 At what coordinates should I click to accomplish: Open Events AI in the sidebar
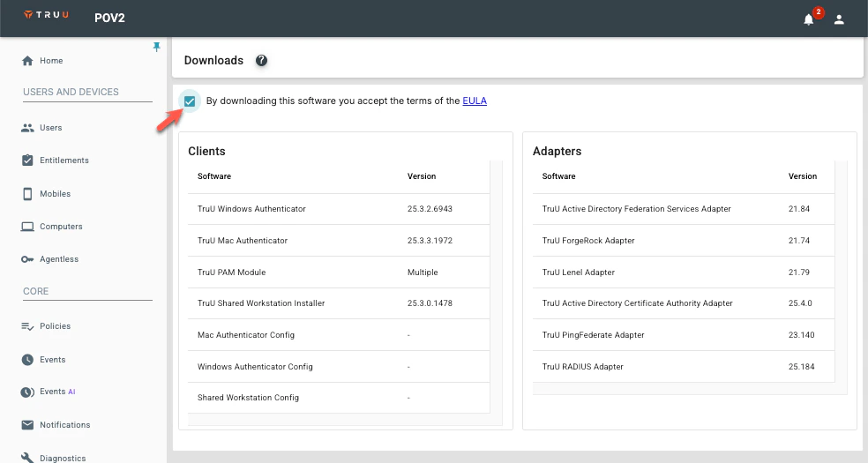pyautogui.click(x=57, y=392)
